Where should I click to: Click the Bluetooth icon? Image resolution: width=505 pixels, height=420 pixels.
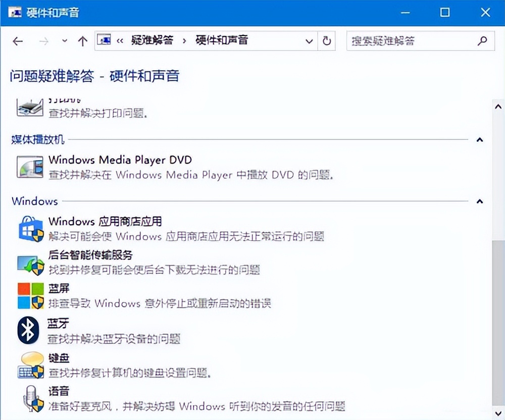28,330
